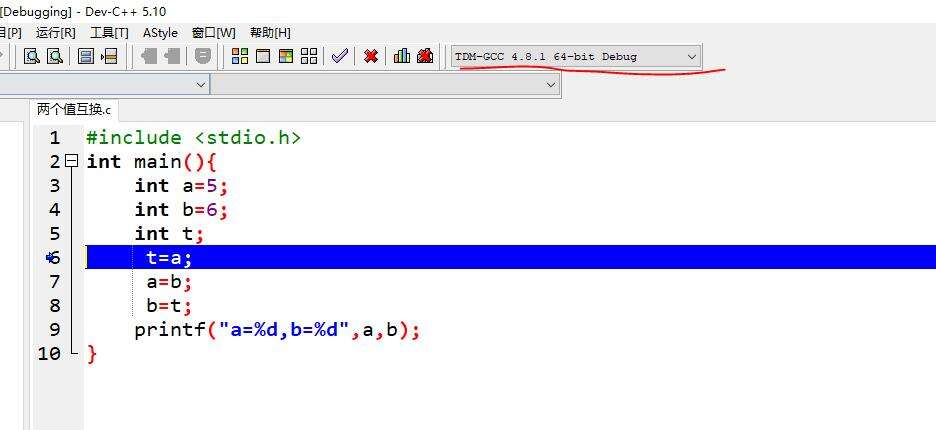Open the AStyle menu

point(160,32)
